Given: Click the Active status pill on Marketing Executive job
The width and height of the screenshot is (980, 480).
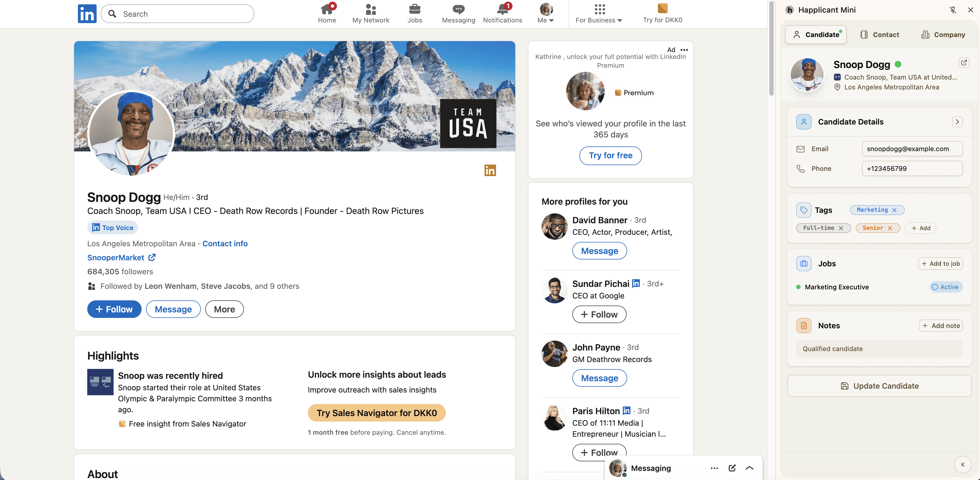Looking at the screenshot, I should tap(946, 287).
